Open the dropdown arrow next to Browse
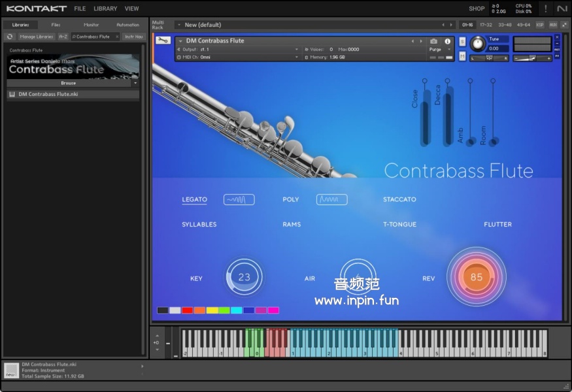 tap(135, 83)
